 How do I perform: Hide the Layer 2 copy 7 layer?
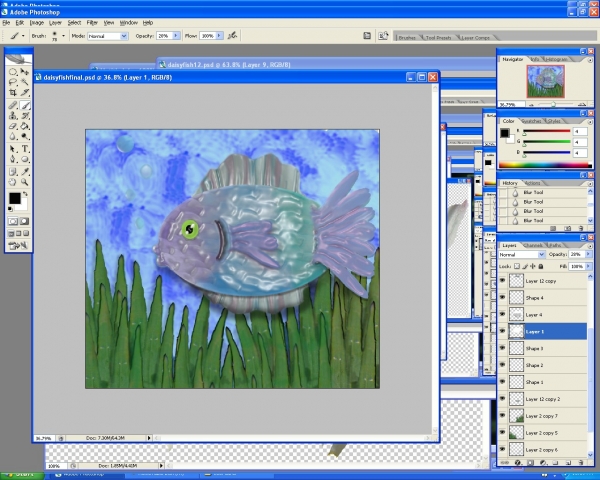(502, 415)
